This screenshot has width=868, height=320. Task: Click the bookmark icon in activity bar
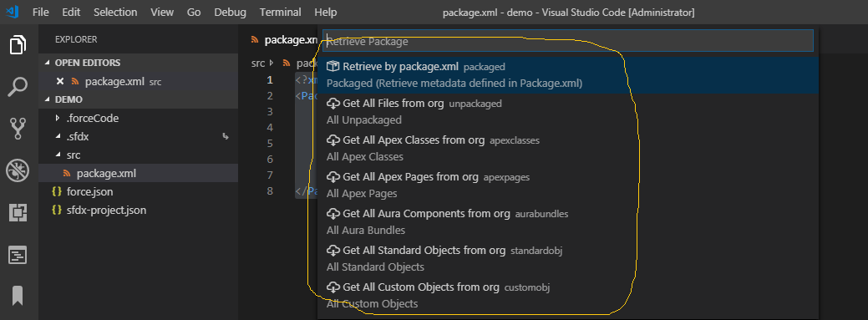(18, 296)
